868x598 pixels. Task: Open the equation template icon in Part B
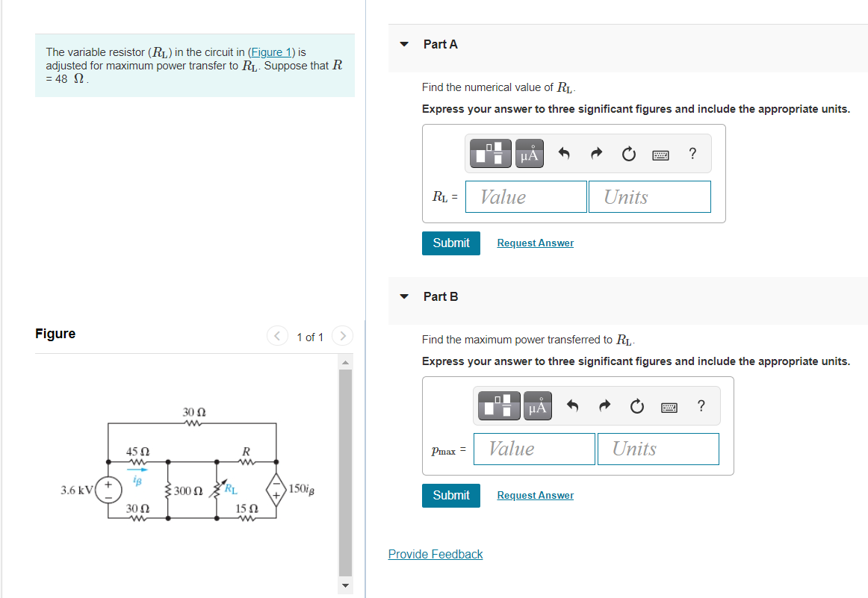498,405
